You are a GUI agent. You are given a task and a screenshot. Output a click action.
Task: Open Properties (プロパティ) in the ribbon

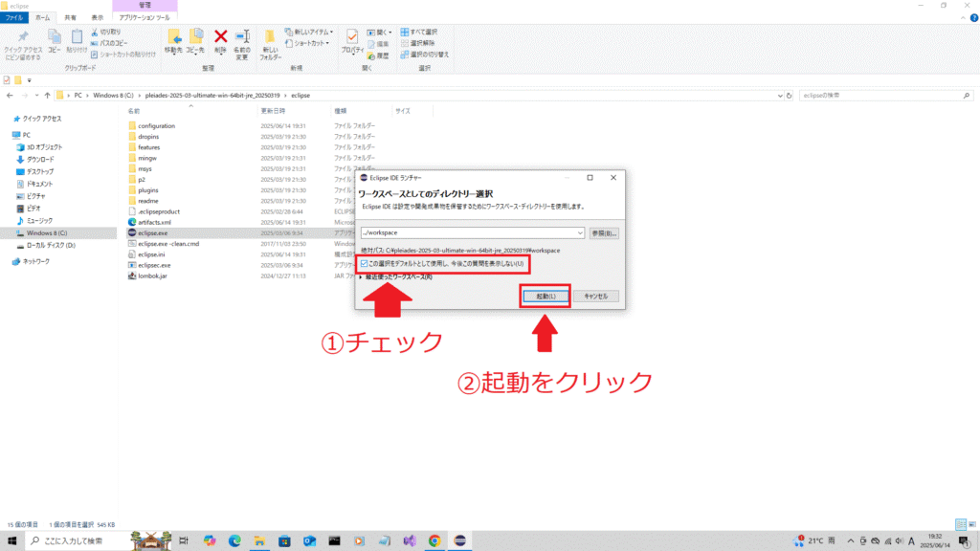pos(352,41)
